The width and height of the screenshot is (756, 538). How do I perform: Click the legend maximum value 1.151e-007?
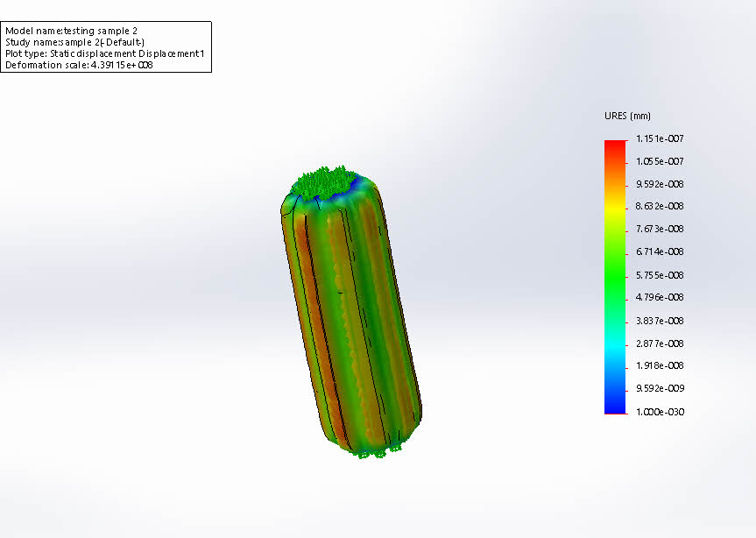[x=660, y=138]
